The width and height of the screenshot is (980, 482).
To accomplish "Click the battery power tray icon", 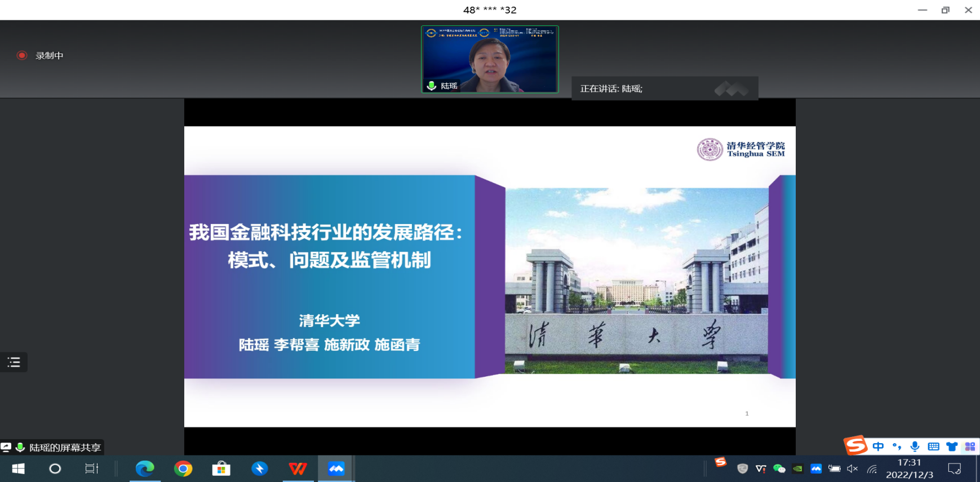I will [835, 468].
